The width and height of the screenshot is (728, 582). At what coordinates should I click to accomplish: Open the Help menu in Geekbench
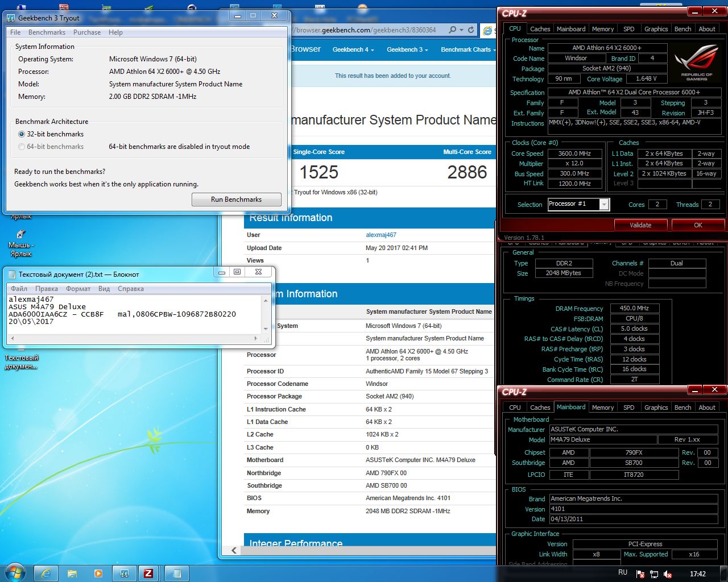[x=115, y=32]
